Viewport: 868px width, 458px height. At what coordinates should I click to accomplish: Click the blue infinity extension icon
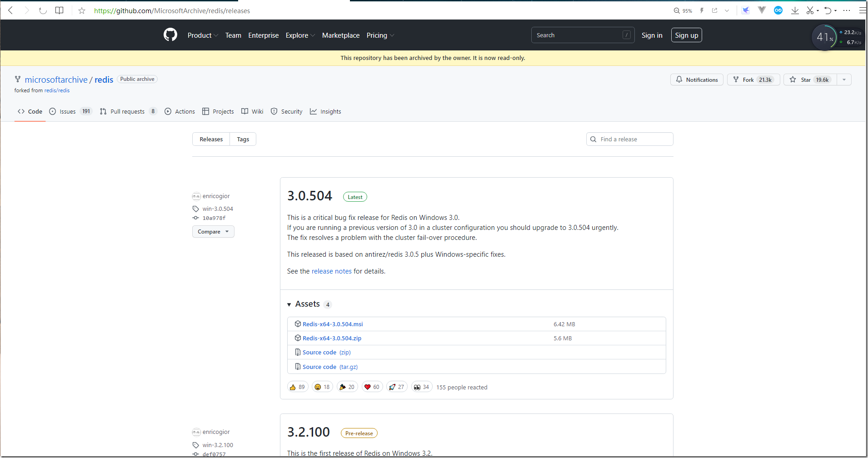click(778, 10)
